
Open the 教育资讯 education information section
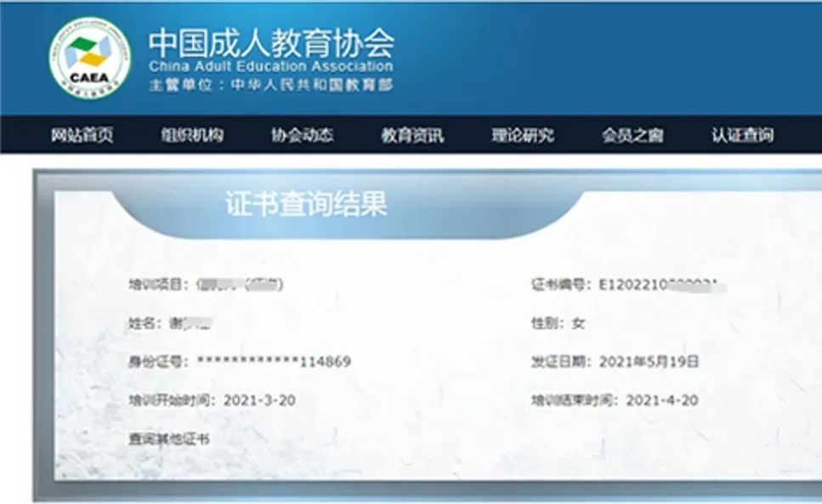411,134
